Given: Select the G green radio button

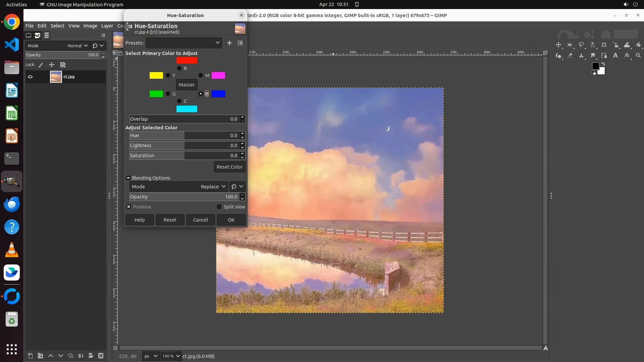Looking at the screenshot, I should coord(168,94).
